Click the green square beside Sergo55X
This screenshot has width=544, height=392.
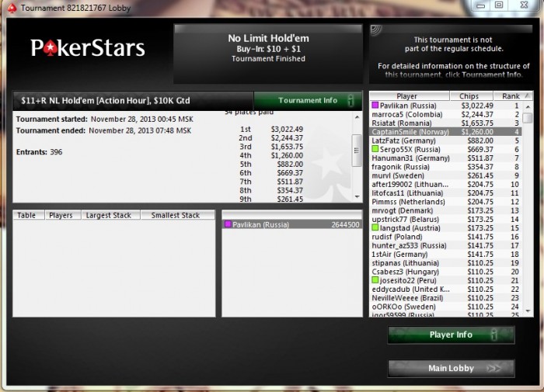pos(375,149)
